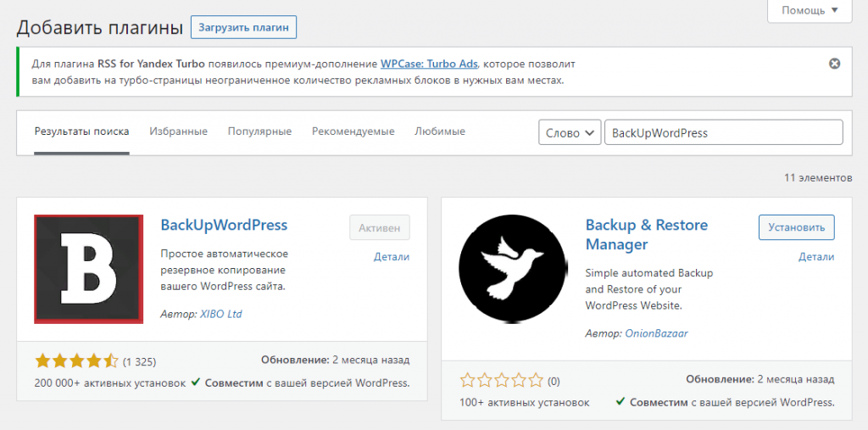Click the Backup & Restore Manager Обновление text
The image size is (868, 430).
[x=760, y=380]
